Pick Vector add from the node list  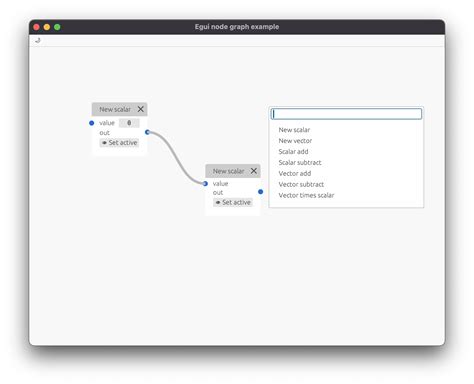coord(295,173)
